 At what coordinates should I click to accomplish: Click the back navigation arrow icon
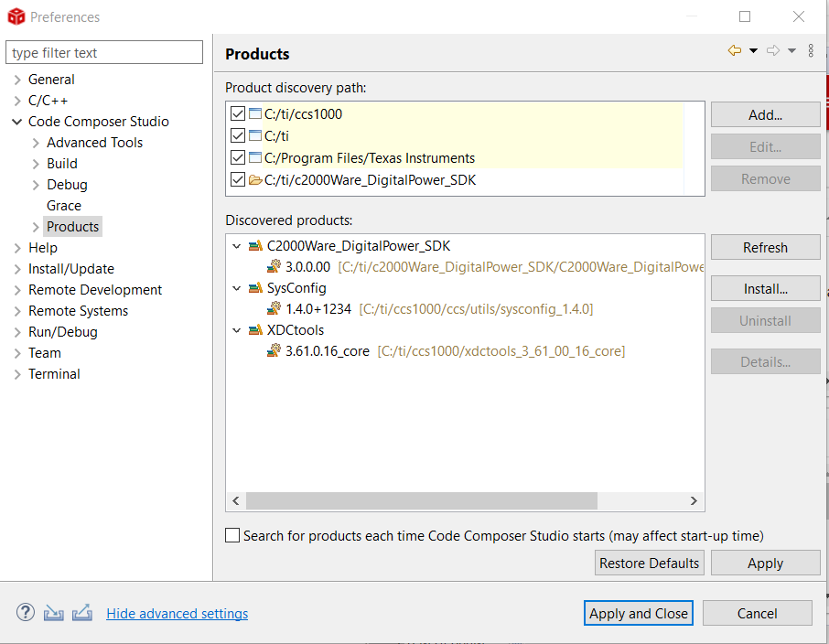tap(734, 51)
